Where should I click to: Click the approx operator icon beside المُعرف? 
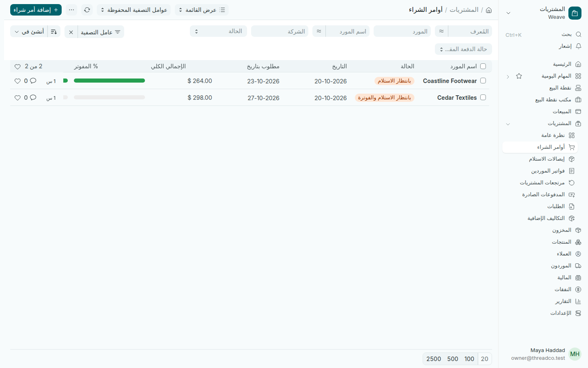[x=441, y=31]
